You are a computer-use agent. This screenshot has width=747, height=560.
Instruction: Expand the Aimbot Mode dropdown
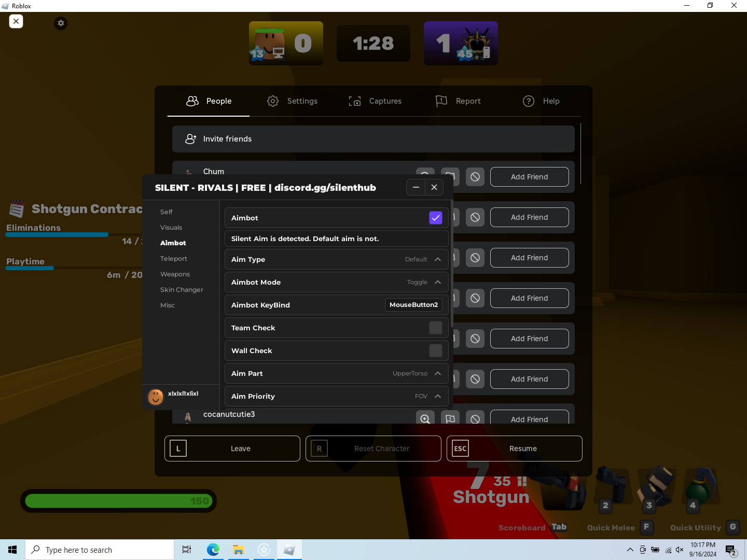336,282
